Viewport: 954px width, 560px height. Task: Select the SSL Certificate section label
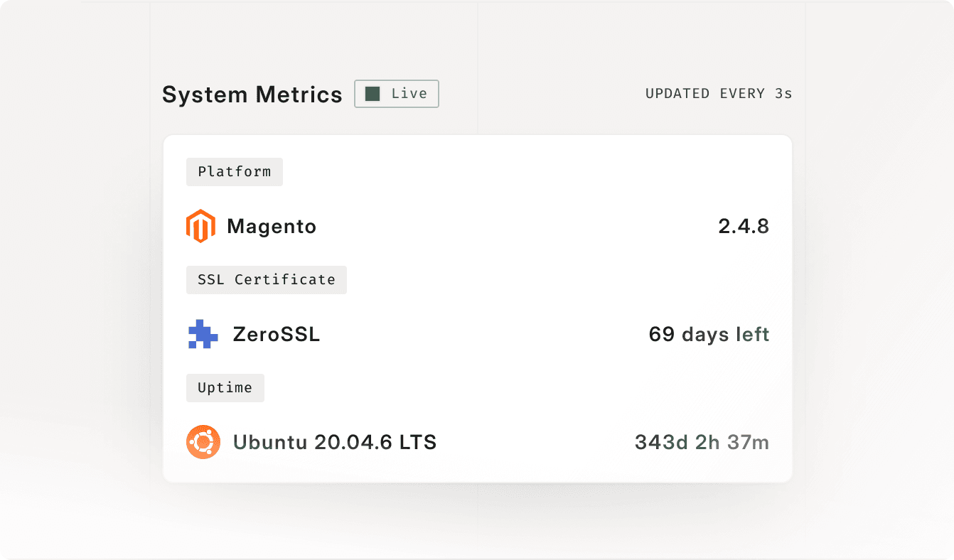(x=267, y=280)
